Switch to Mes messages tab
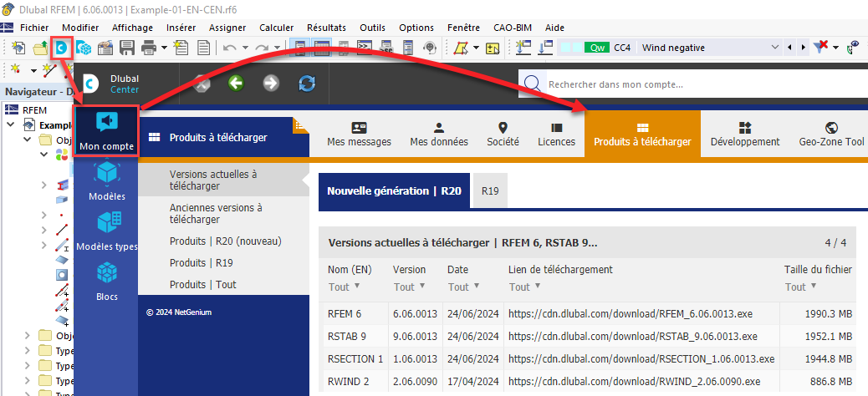 pyautogui.click(x=360, y=135)
